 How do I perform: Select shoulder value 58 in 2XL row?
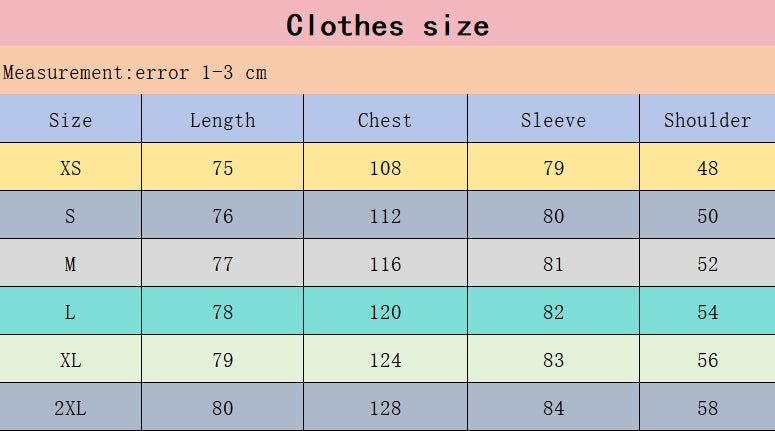707,408
